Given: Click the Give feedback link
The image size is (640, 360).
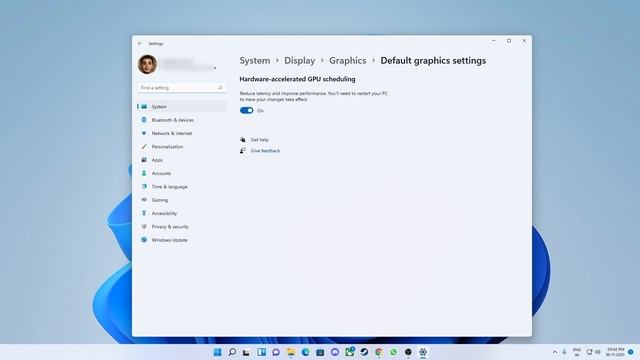Looking at the screenshot, I should [265, 151].
